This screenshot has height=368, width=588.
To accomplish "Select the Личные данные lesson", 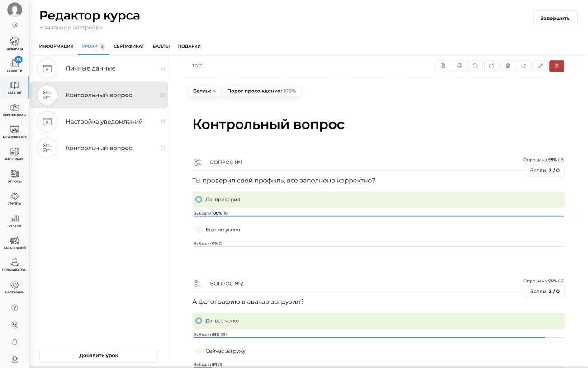I will (99, 69).
